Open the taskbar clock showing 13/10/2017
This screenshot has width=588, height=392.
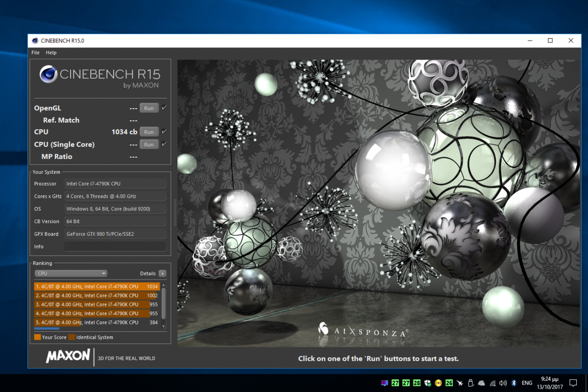coord(549,383)
